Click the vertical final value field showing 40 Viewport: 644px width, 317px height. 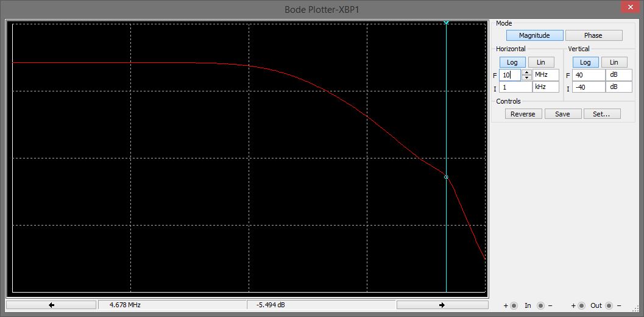589,75
